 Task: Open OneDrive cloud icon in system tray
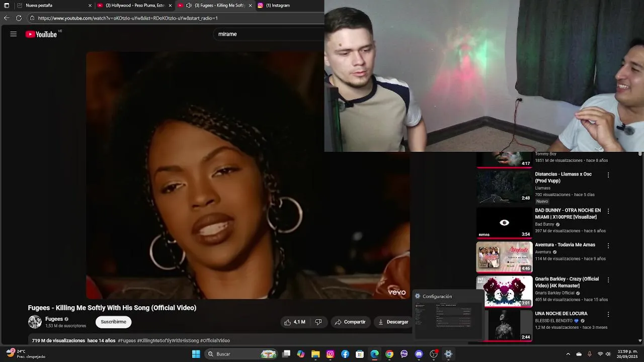pos(579,354)
